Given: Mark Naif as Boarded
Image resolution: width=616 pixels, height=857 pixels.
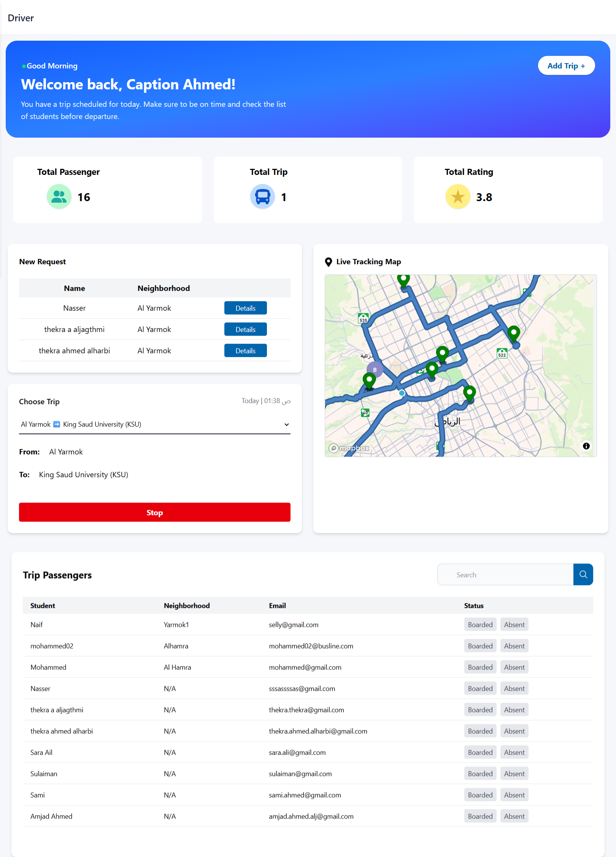Looking at the screenshot, I should (x=480, y=625).
